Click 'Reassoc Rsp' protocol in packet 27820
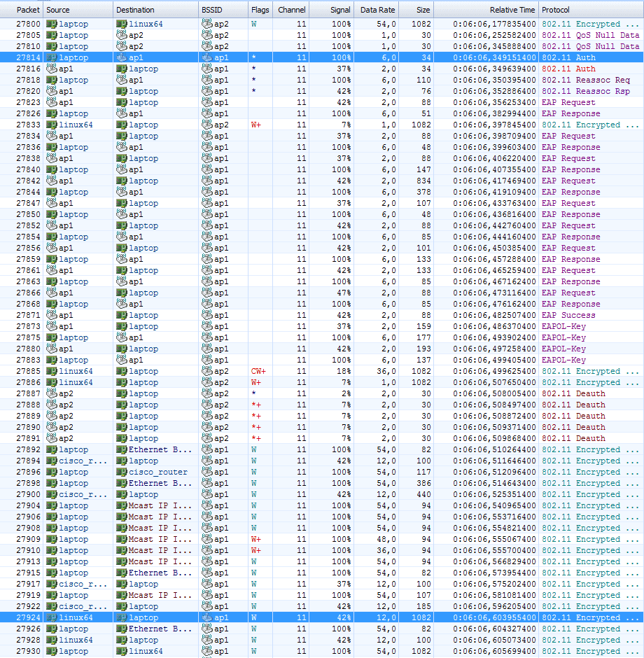The image size is (644, 658). (x=603, y=91)
